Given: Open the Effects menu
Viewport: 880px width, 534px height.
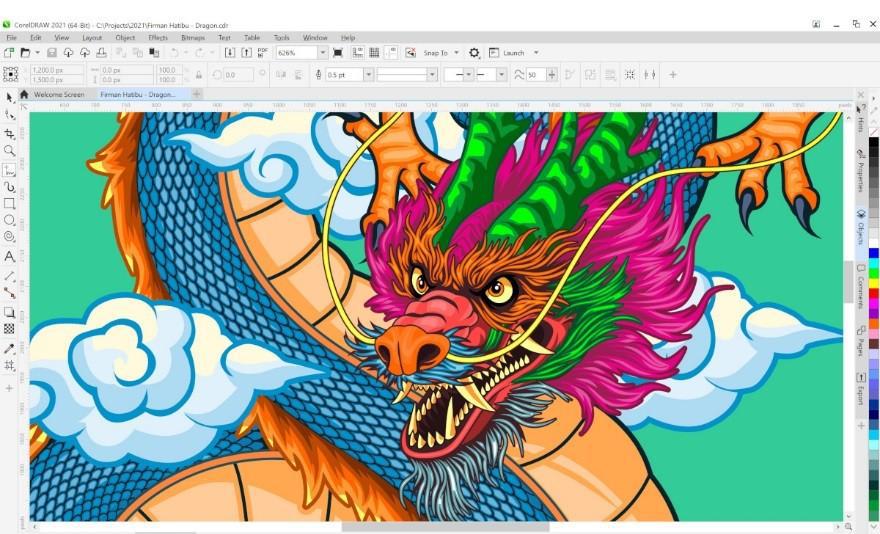Looking at the screenshot, I should tap(158, 38).
